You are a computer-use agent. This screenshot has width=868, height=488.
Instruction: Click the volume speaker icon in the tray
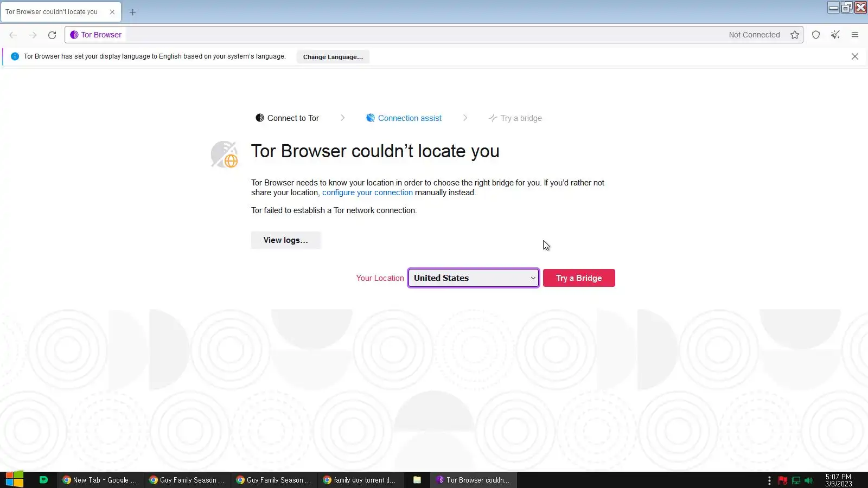[x=809, y=480]
